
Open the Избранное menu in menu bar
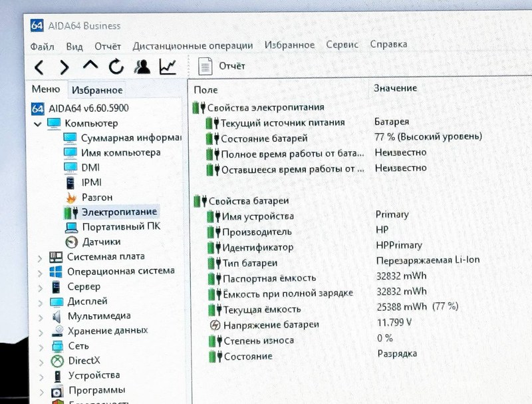coord(289,45)
